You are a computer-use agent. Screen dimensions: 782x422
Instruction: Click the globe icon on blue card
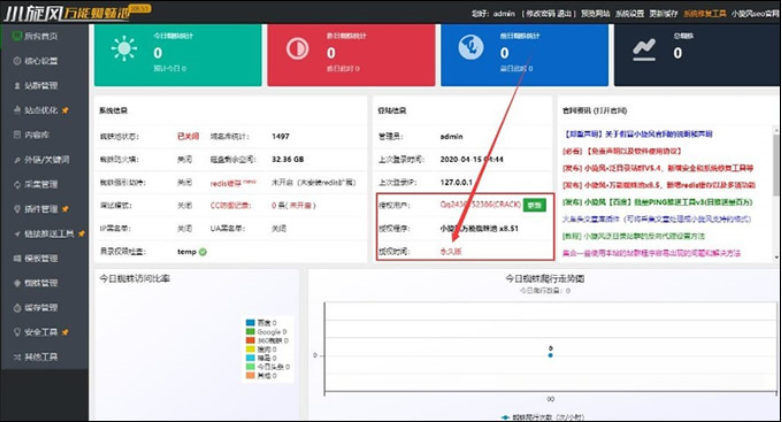point(470,48)
